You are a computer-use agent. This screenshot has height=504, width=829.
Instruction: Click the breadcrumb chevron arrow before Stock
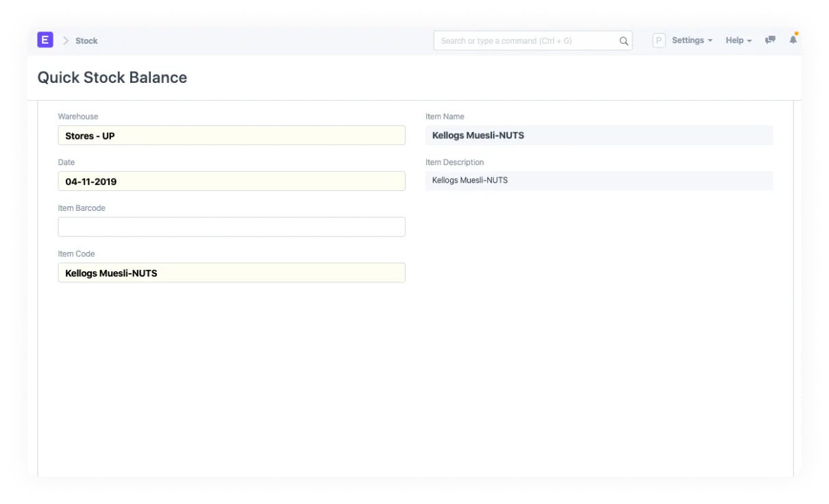click(66, 41)
